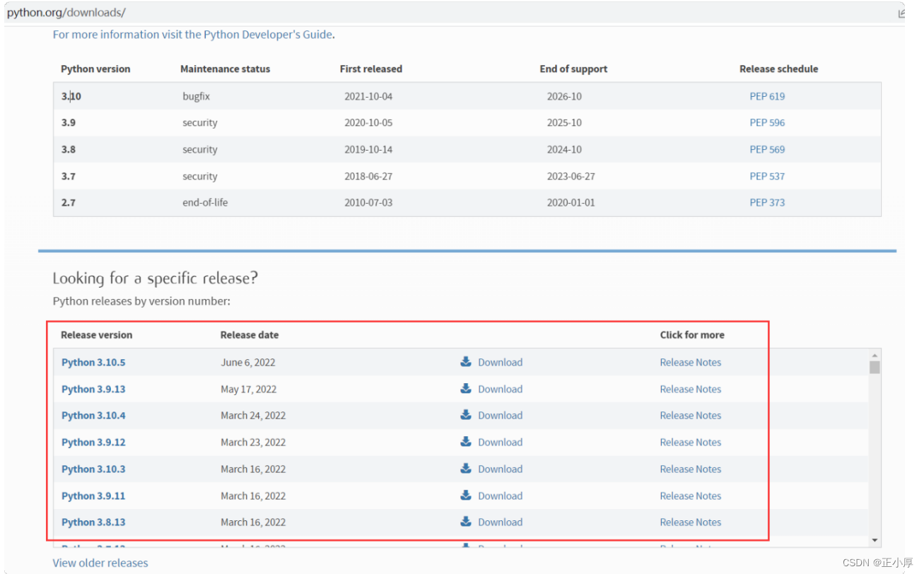Click end of support 2023-06-27

(571, 176)
